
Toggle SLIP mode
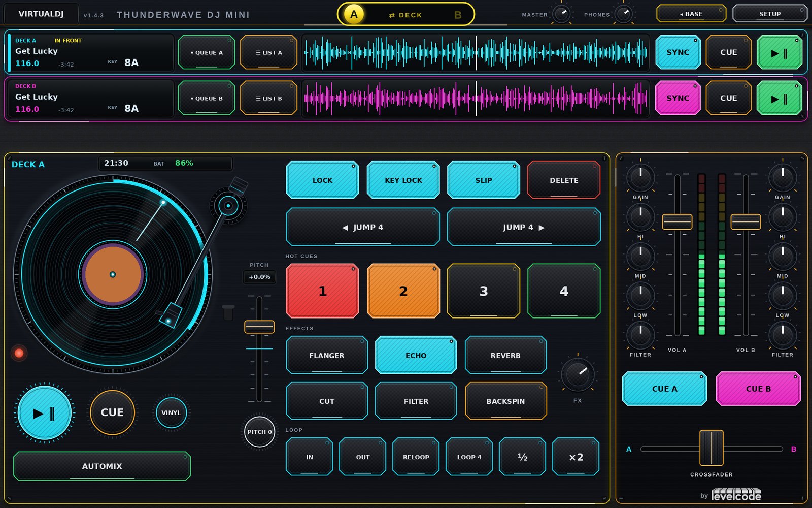(483, 180)
